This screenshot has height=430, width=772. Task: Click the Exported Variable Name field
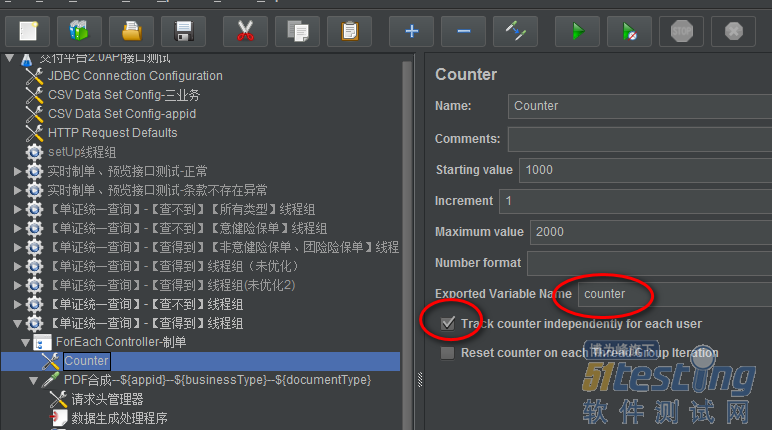tap(675, 294)
